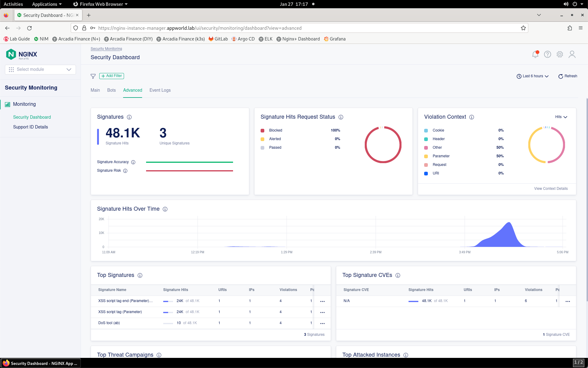Open Firefox hamburger menu
This screenshot has height=368, width=588.
pyautogui.click(x=581, y=28)
